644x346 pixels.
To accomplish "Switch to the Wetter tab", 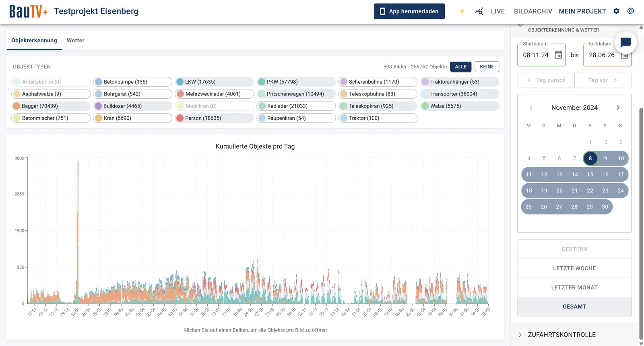I will click(76, 41).
